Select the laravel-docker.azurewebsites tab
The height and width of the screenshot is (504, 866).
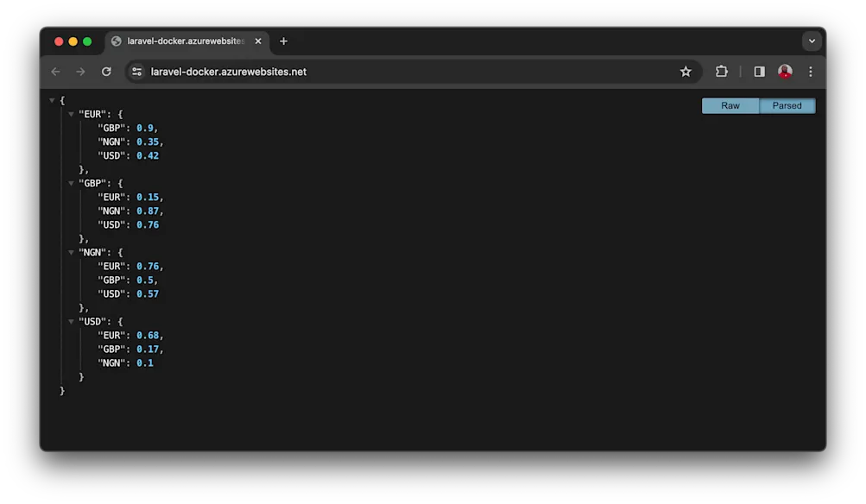[181, 41]
